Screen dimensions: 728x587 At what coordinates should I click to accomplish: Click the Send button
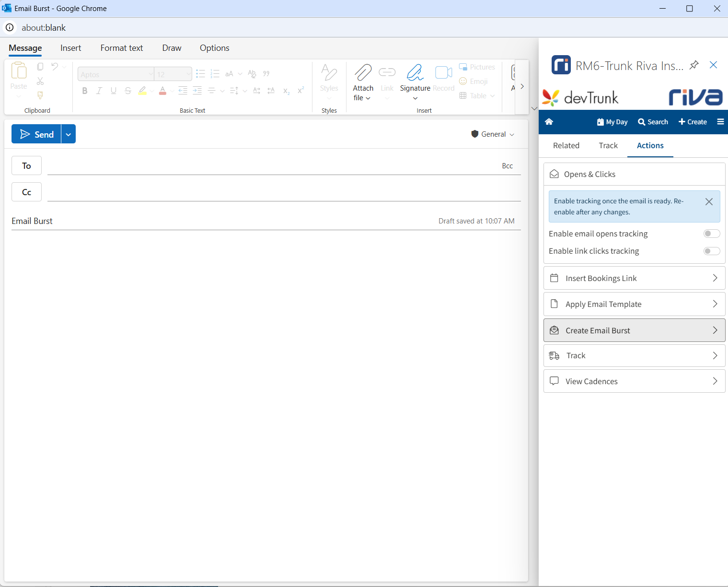[x=36, y=135]
